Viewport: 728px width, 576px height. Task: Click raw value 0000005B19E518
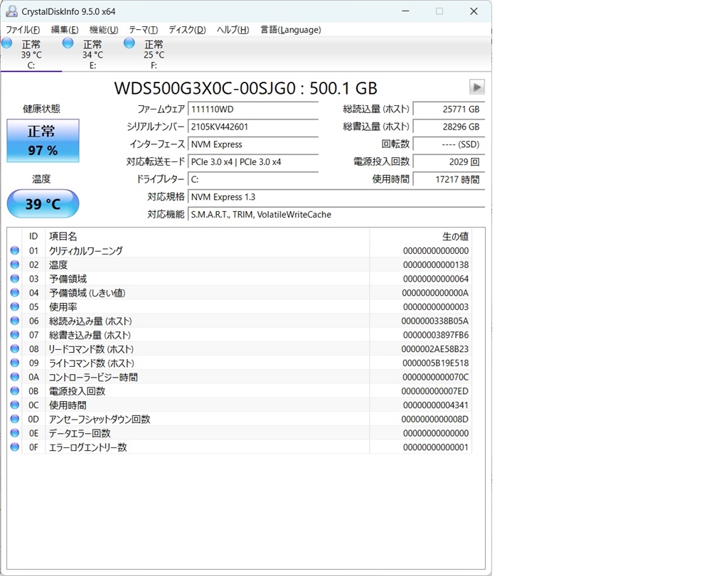(x=436, y=363)
